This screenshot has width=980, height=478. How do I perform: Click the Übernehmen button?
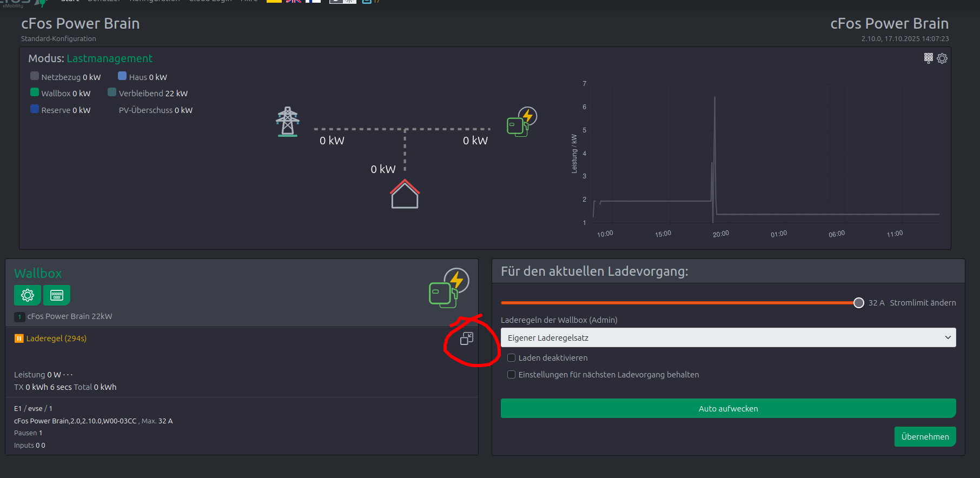[925, 437]
